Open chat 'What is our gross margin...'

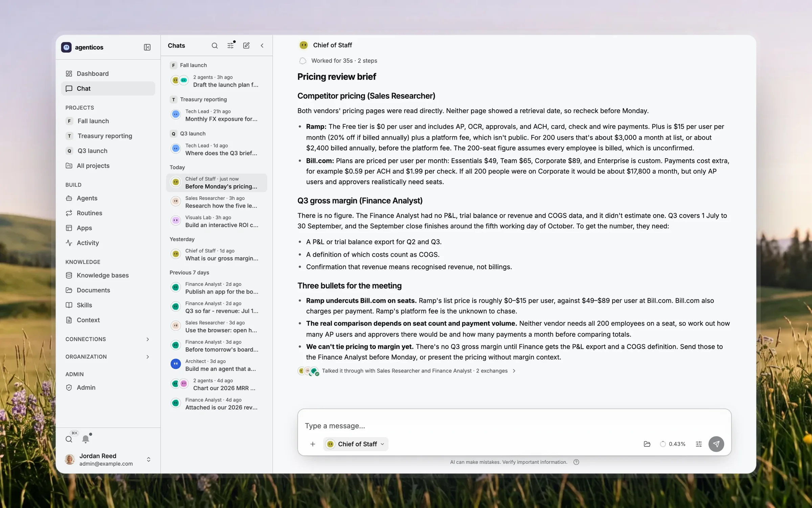pos(217,254)
